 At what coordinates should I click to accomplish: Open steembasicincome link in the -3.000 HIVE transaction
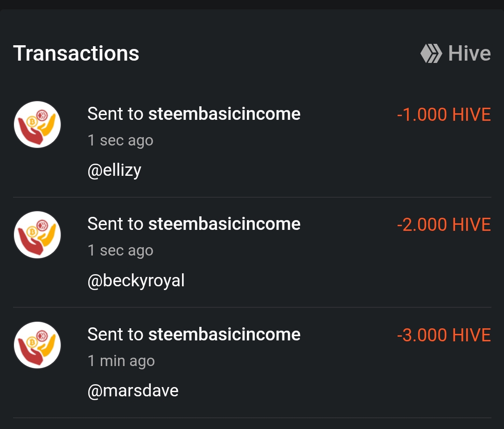pyautogui.click(x=224, y=334)
